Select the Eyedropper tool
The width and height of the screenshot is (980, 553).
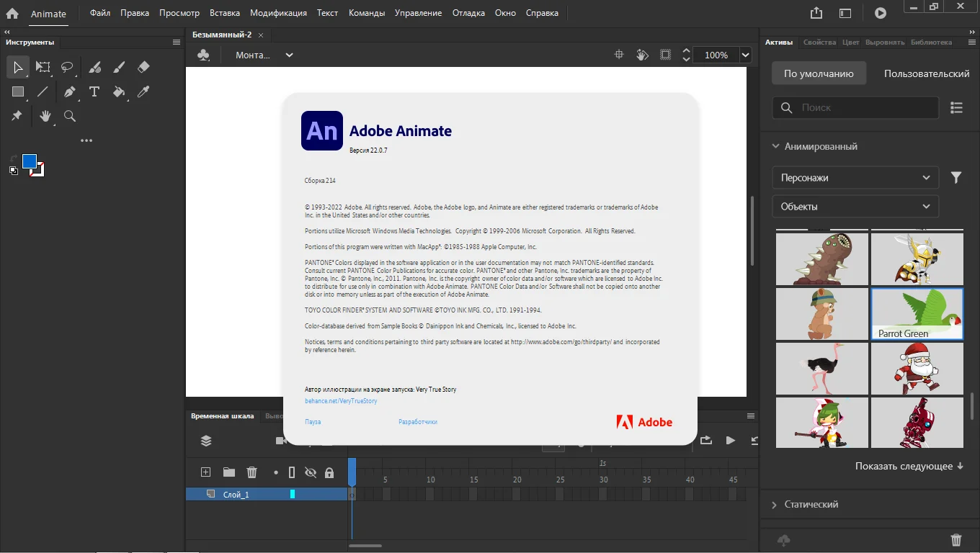(x=143, y=91)
